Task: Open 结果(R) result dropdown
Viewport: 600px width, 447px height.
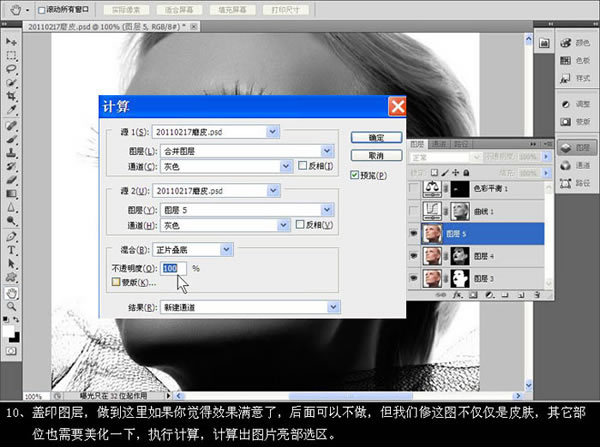Action: tap(333, 307)
